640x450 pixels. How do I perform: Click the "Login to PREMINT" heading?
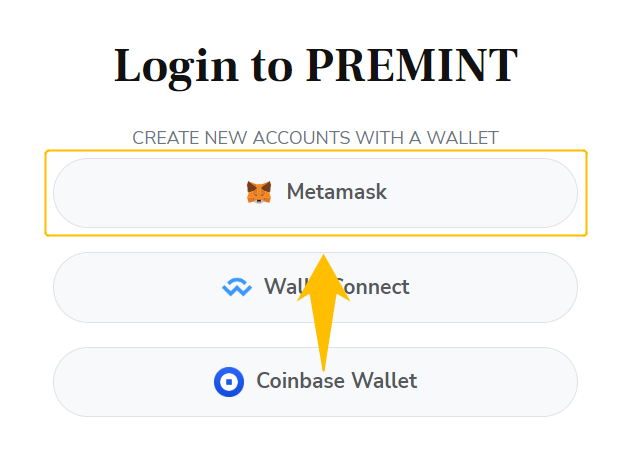[316, 66]
